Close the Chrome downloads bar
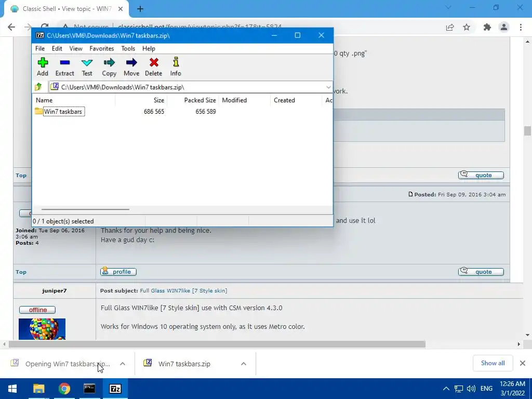532x399 pixels. pyautogui.click(x=523, y=363)
